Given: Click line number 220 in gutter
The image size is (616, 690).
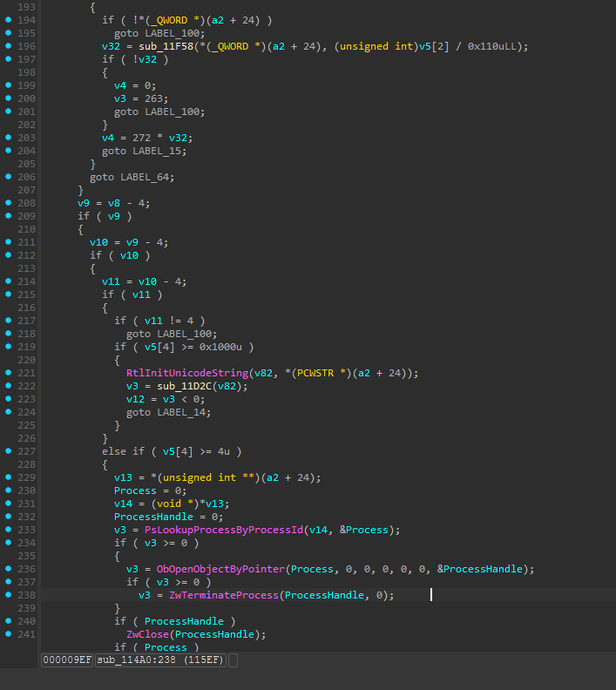Looking at the screenshot, I should (26, 360).
